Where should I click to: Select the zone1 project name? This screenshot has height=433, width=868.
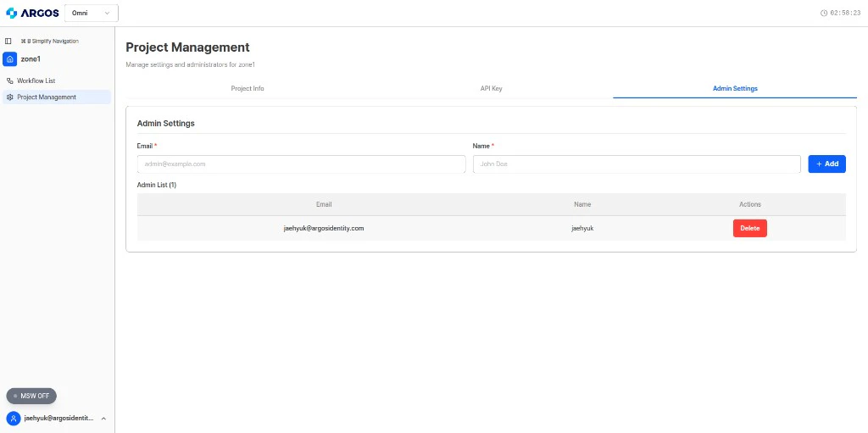[x=31, y=58]
